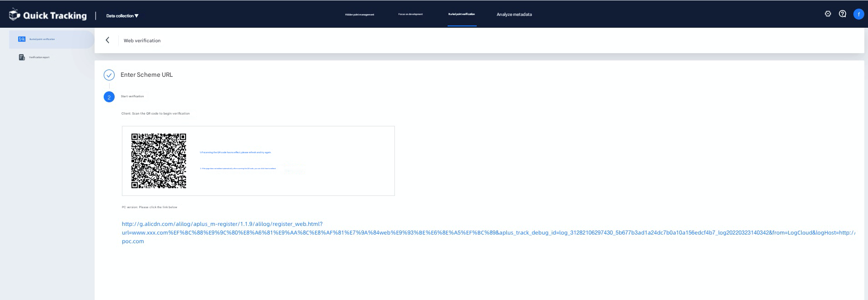Click the Buried point verification sidebar icon
This screenshot has height=300, width=868.
(x=21, y=39)
